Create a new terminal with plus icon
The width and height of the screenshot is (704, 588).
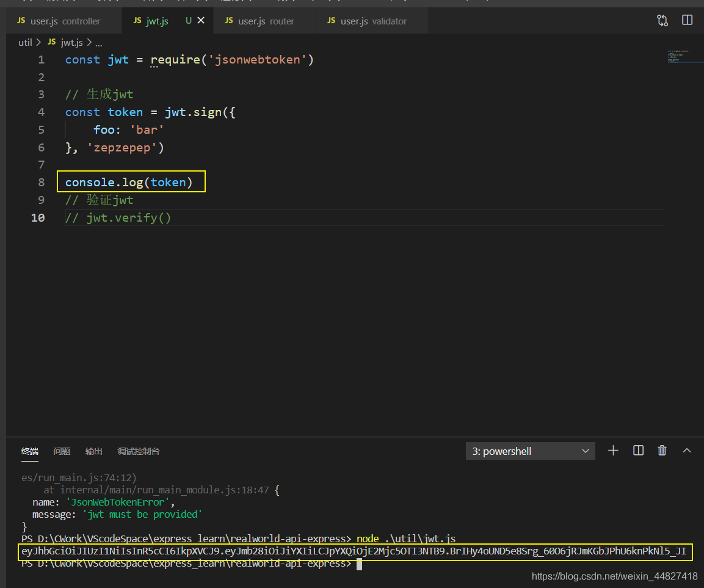pos(613,450)
